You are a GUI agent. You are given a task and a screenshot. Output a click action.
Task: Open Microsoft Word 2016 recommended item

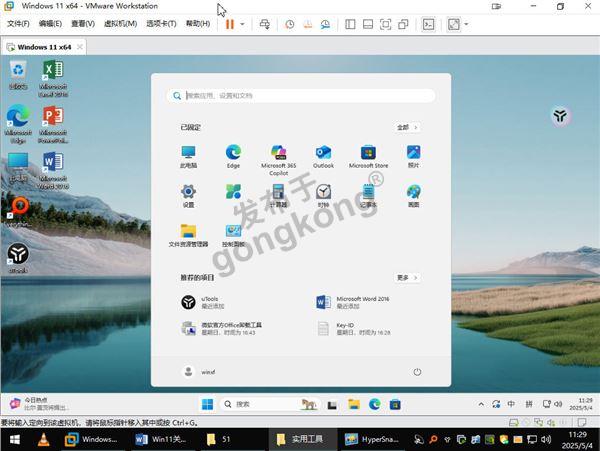pos(353,302)
